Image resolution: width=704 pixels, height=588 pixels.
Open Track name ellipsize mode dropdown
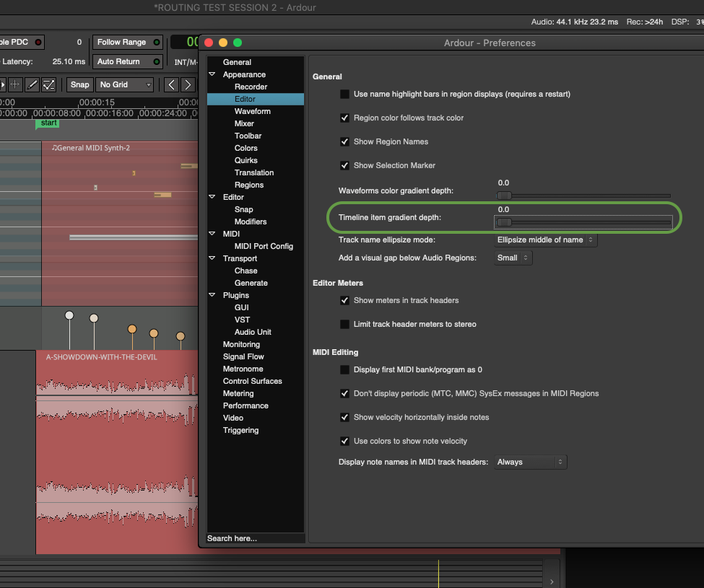545,240
